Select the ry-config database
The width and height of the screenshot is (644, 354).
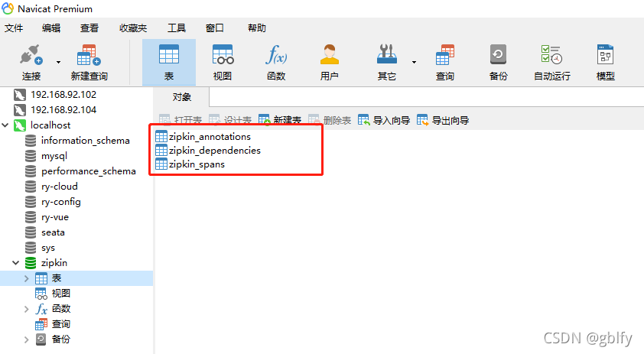click(53, 202)
